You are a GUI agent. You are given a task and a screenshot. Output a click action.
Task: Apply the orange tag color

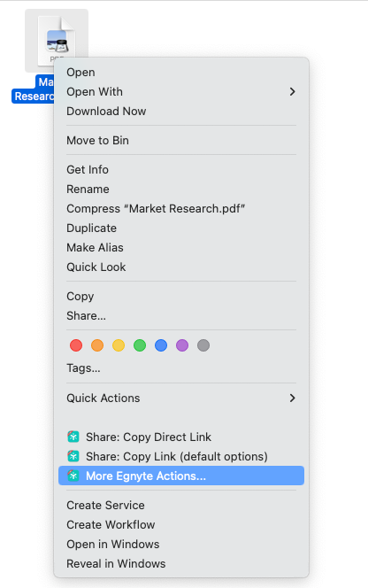[x=97, y=345]
